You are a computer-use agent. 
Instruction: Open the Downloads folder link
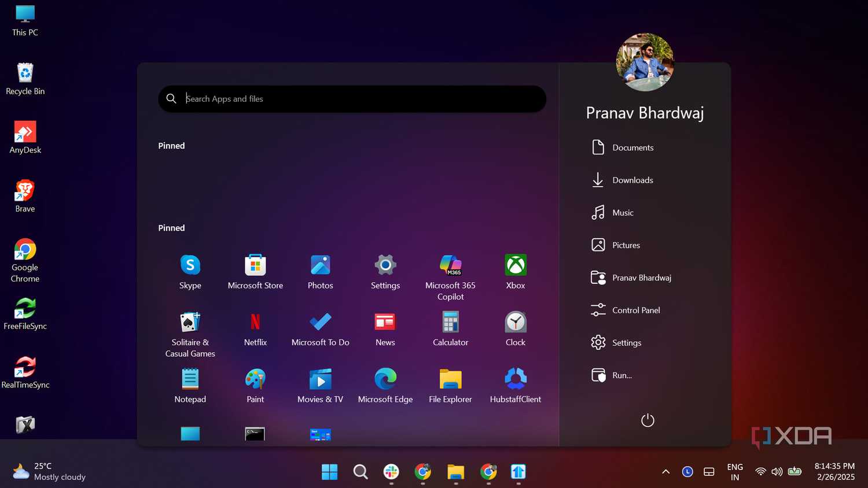(621, 180)
